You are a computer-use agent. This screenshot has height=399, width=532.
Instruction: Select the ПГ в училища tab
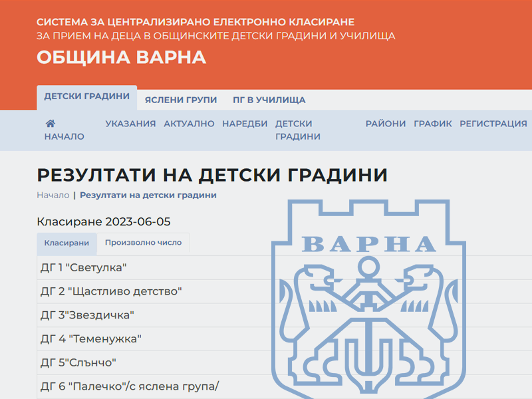click(269, 100)
